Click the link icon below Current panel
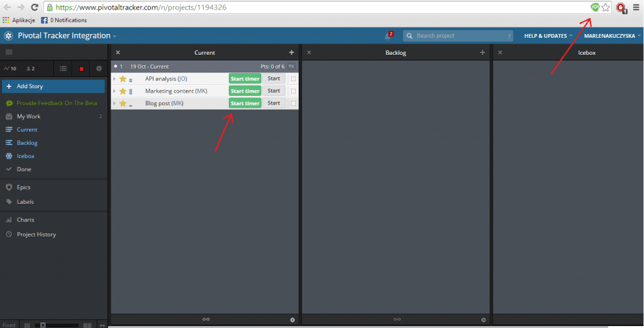This screenshot has height=328, width=644. pos(206,319)
